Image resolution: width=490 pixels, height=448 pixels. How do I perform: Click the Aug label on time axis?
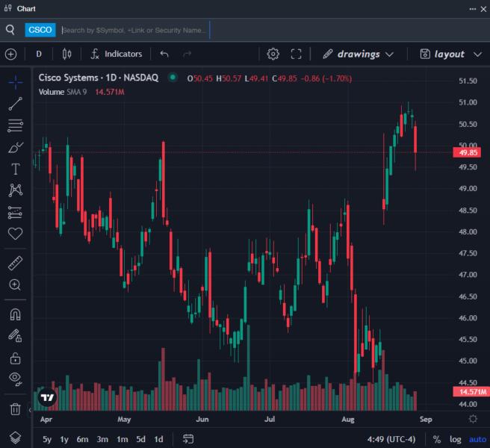tap(348, 419)
